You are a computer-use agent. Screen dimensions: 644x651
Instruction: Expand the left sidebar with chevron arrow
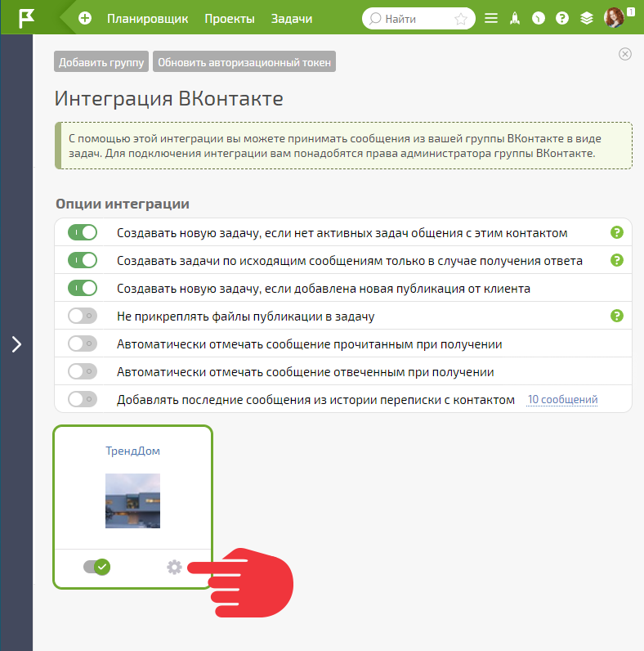tap(16, 344)
